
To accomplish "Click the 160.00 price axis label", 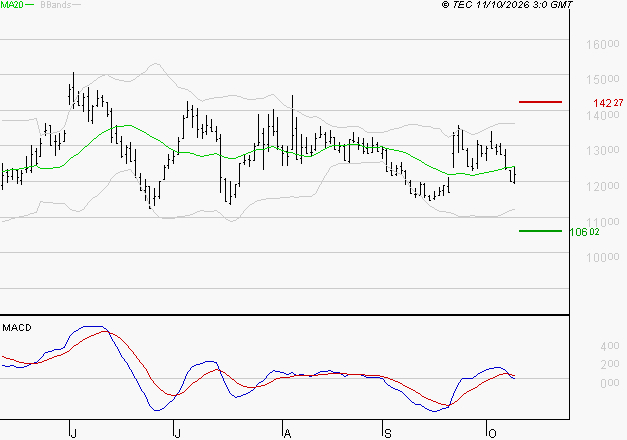I will [x=603, y=44].
